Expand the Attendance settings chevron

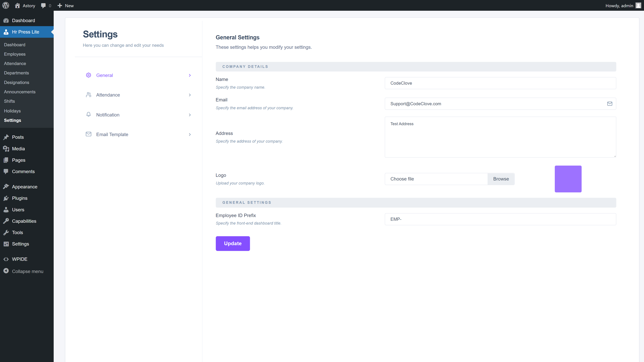pyautogui.click(x=190, y=95)
